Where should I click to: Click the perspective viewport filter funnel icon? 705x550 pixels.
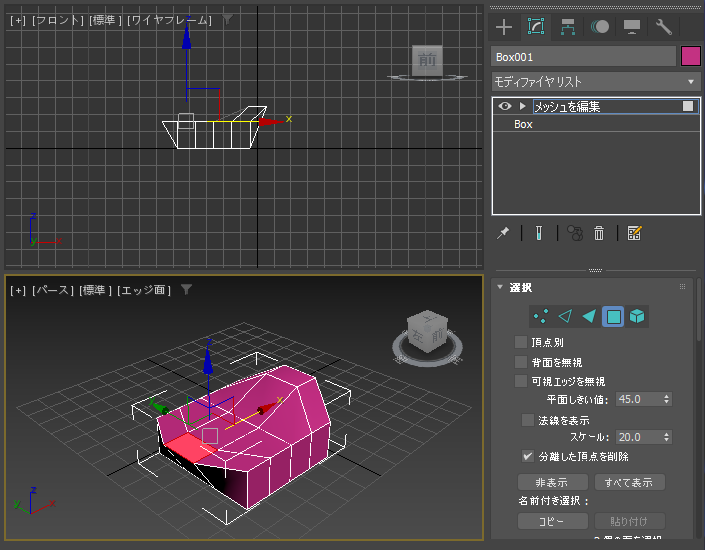pyautogui.click(x=187, y=290)
